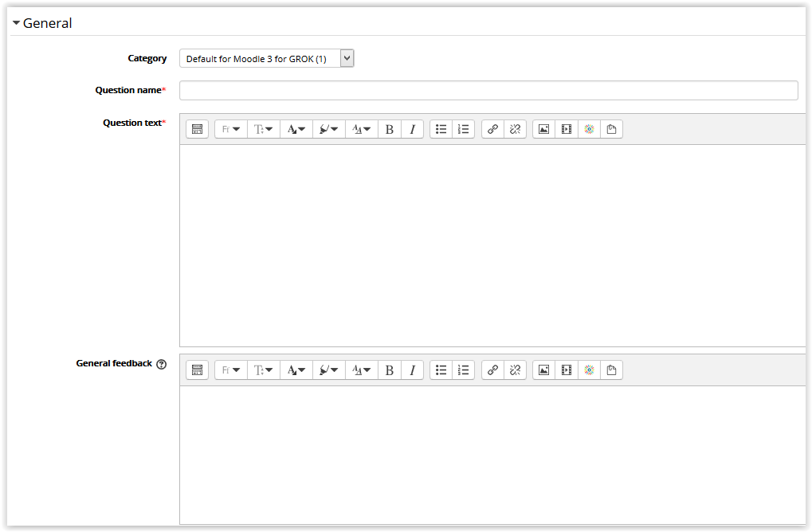Click colorful burst icon in Question text editor

click(590, 129)
